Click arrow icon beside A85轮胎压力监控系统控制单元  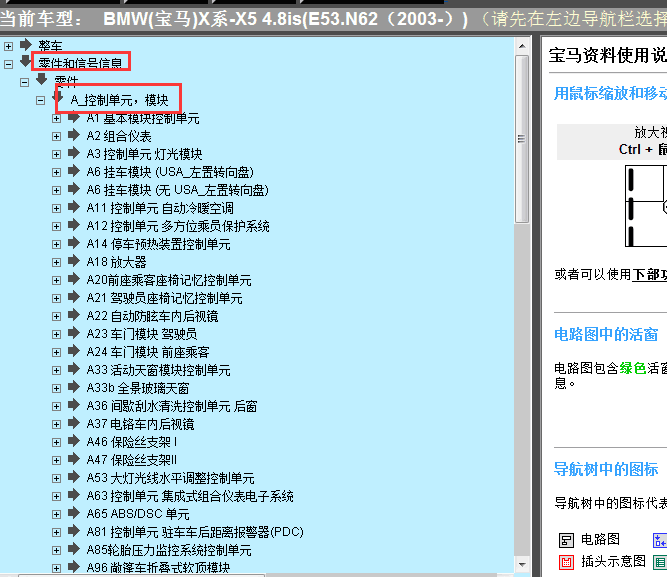tap(74, 548)
